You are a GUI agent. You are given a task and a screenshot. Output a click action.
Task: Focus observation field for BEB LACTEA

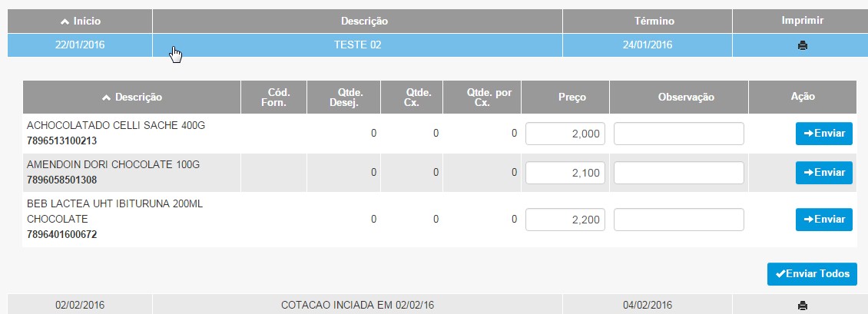pyautogui.click(x=679, y=220)
